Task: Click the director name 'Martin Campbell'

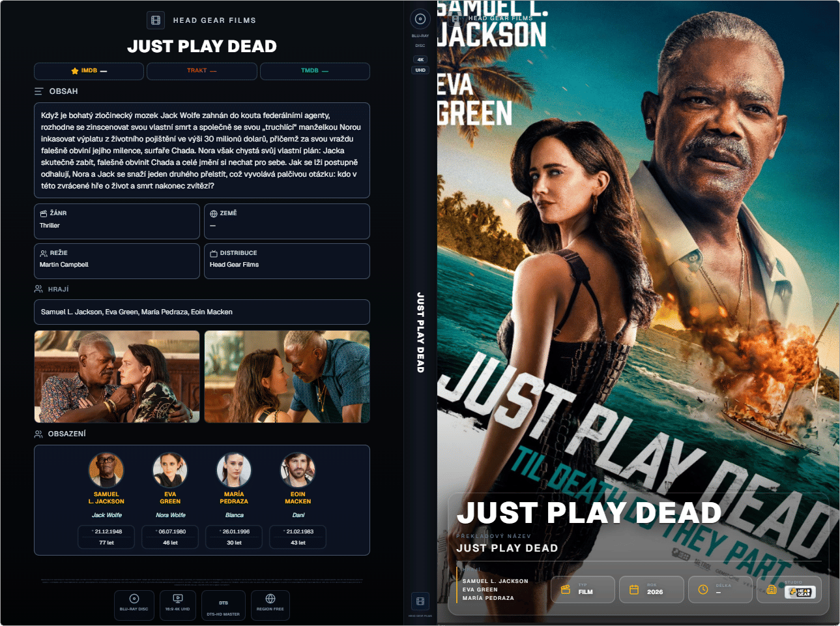Action: pos(64,265)
